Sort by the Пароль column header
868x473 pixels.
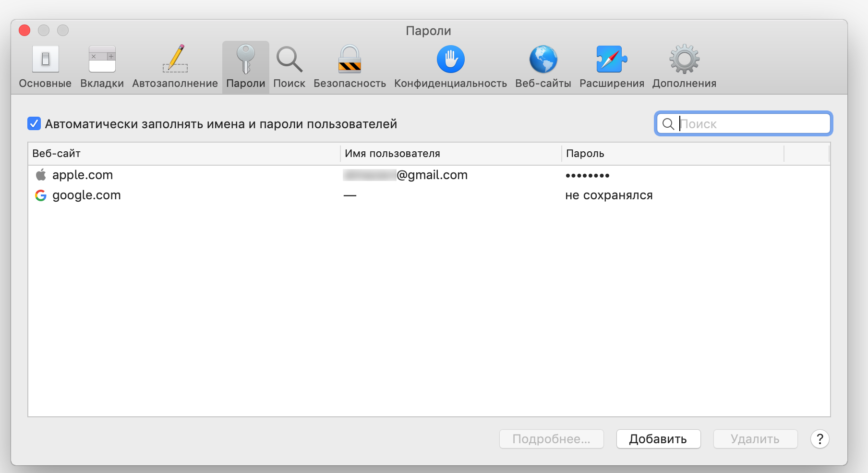point(672,154)
